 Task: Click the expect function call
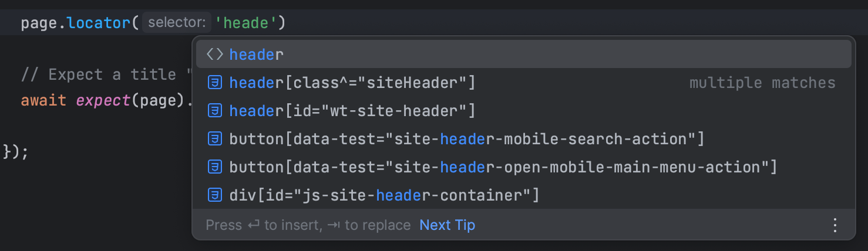pos(103,100)
